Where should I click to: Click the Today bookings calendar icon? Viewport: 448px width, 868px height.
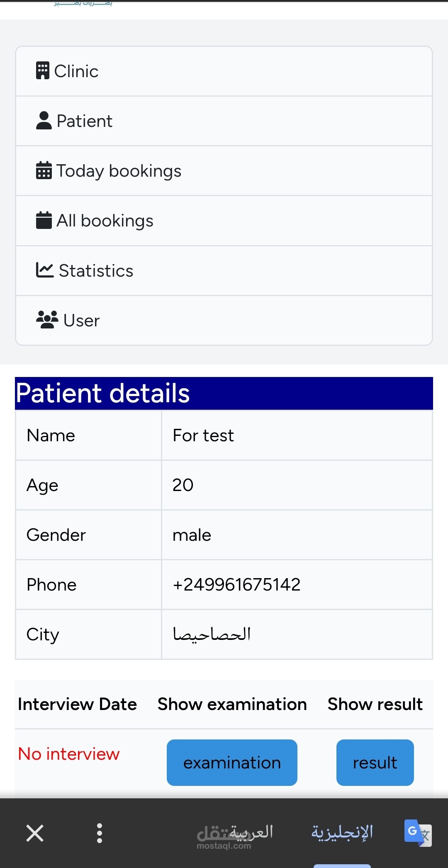44,170
